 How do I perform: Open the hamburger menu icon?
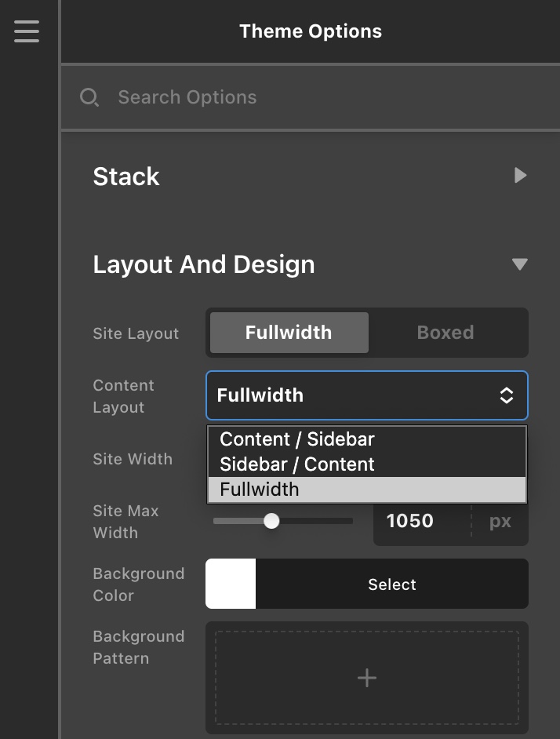point(26,31)
